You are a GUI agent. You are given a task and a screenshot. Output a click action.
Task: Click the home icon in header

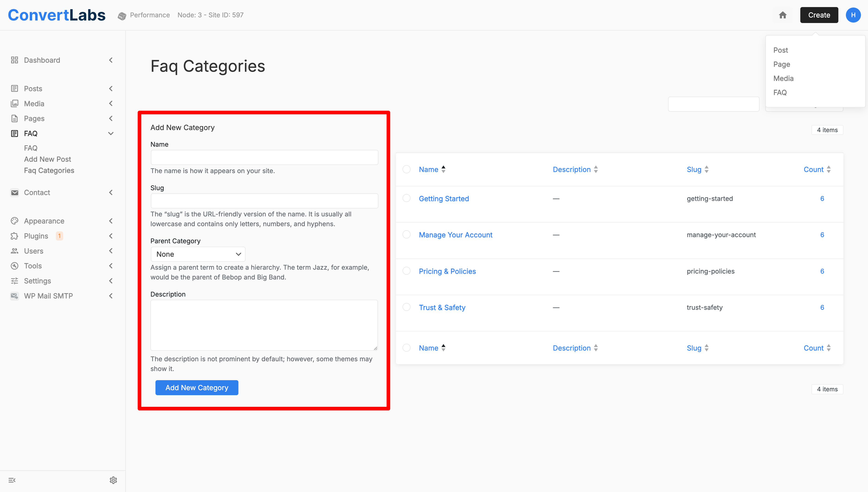click(x=783, y=15)
